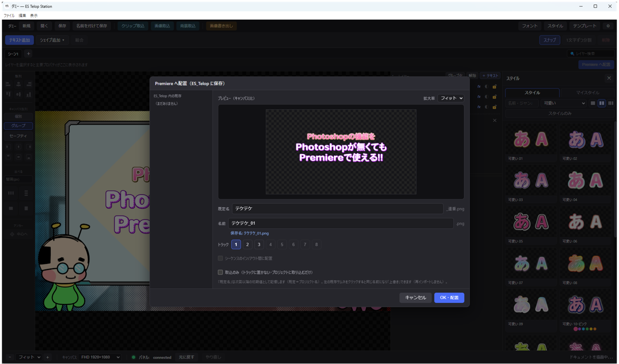Open the 編集 menu

point(22,15)
